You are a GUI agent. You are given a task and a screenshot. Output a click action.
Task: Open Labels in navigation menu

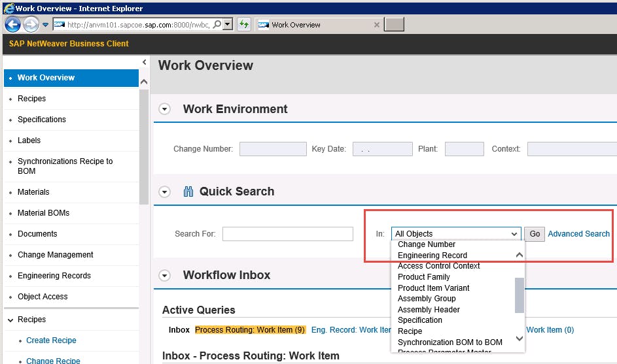coord(71,141)
